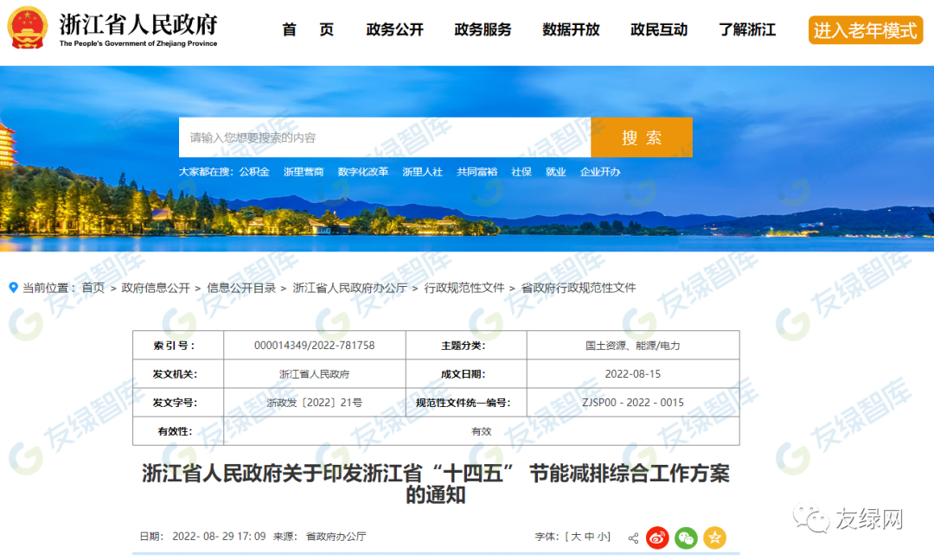Click the yellow star Qzone share icon
The width and height of the screenshot is (934, 560).
(714, 538)
